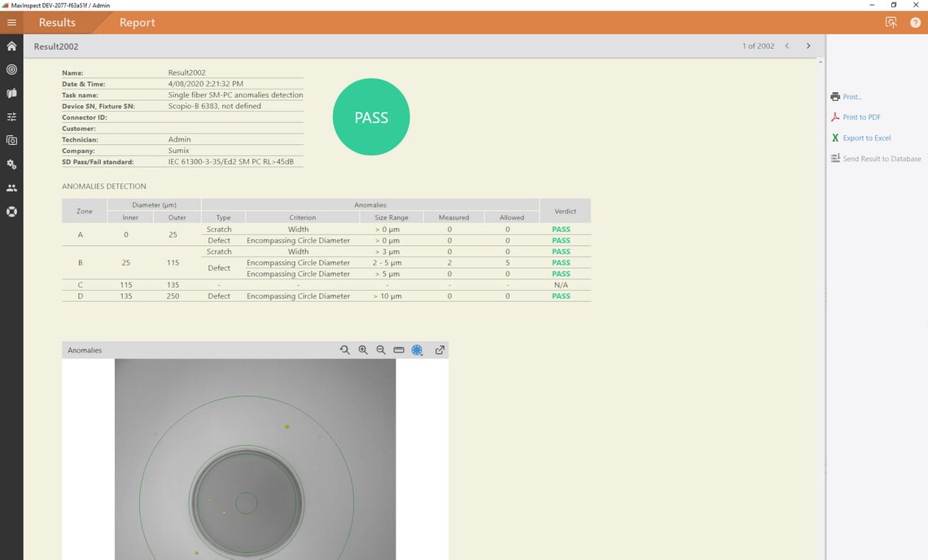Open the lifebuoy support icon in the sidebar
Image resolution: width=928 pixels, height=560 pixels.
[11, 212]
